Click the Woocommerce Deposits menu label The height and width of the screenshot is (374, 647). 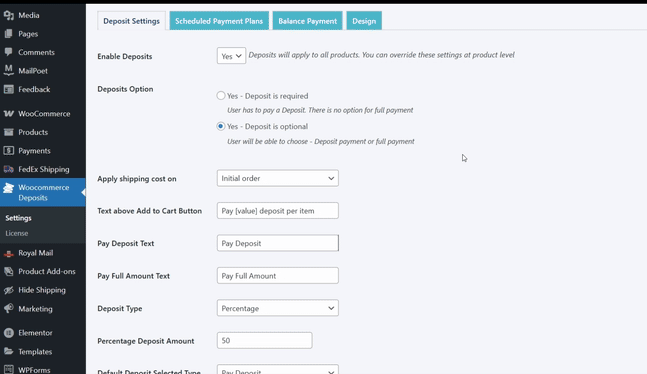point(44,192)
